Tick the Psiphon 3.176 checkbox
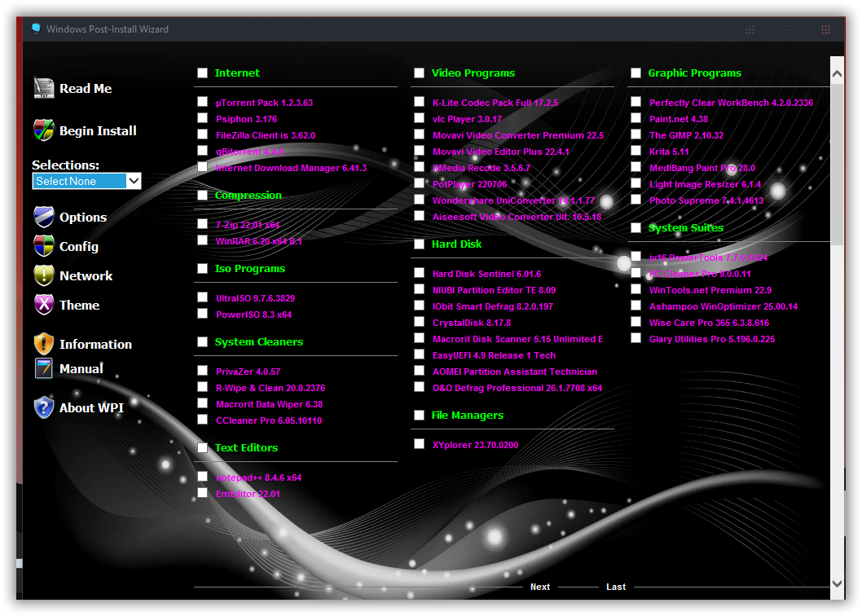Viewport: 862px width, 616px height. (x=202, y=118)
